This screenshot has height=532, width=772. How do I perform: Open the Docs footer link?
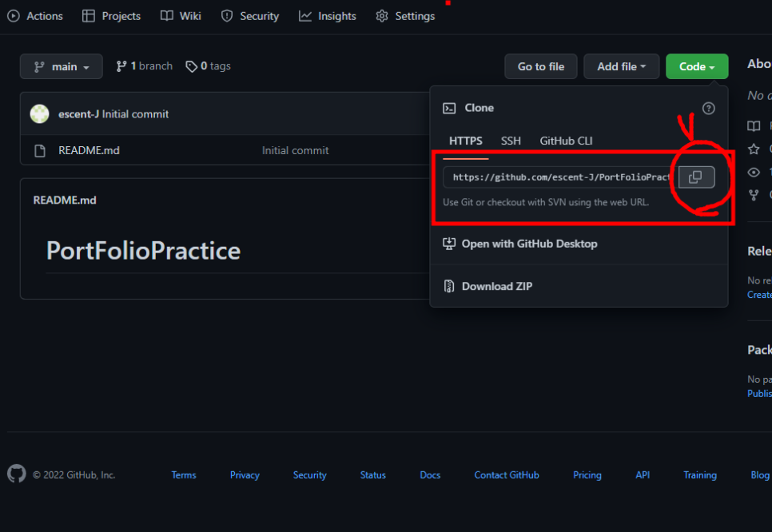pos(430,475)
